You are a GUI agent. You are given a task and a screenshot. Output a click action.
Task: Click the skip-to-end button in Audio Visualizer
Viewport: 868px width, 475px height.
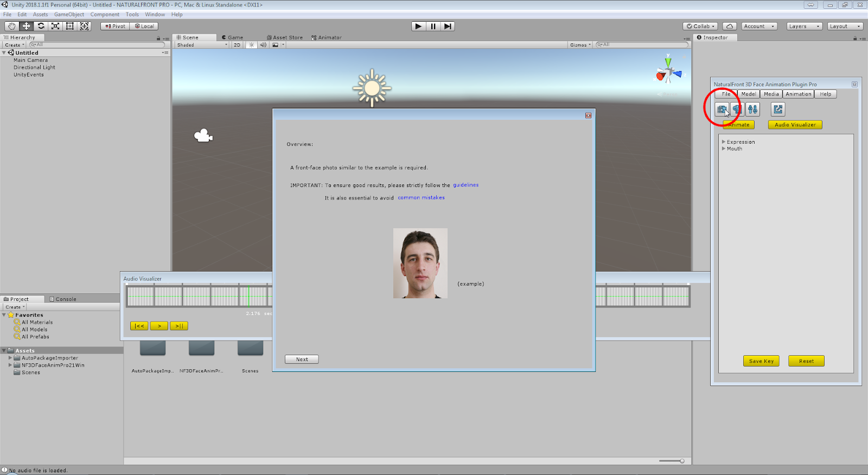[x=178, y=326]
